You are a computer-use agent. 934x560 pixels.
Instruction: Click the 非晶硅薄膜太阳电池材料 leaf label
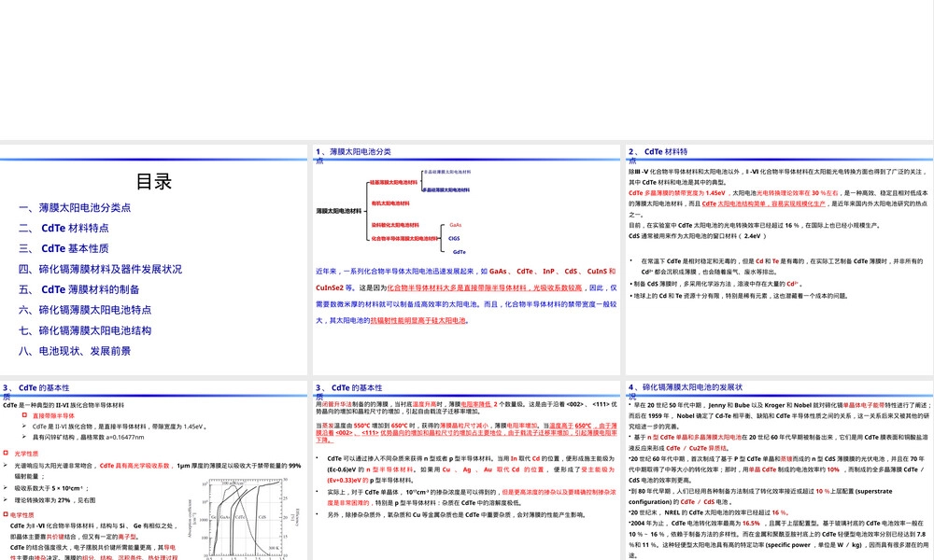446,172
